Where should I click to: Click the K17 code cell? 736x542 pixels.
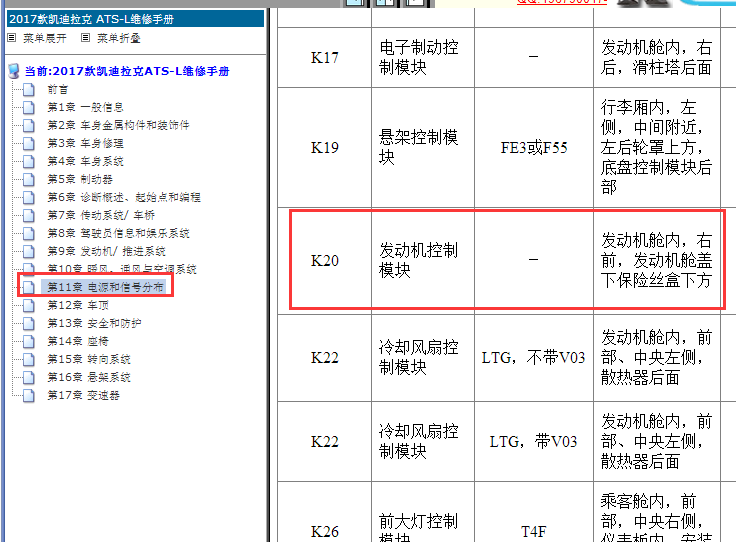[x=324, y=57]
